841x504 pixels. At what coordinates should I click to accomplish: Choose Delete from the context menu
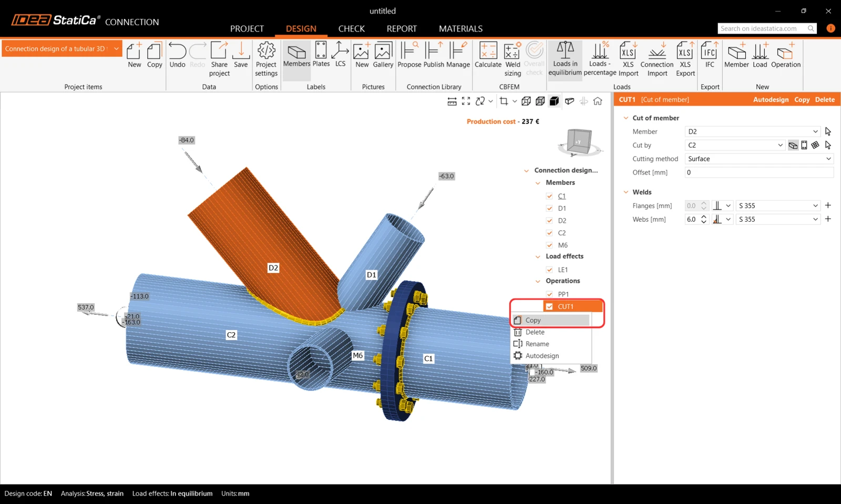[551, 332]
